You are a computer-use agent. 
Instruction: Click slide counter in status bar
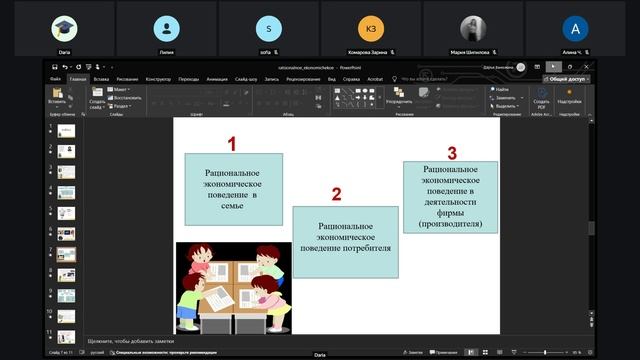point(60,352)
